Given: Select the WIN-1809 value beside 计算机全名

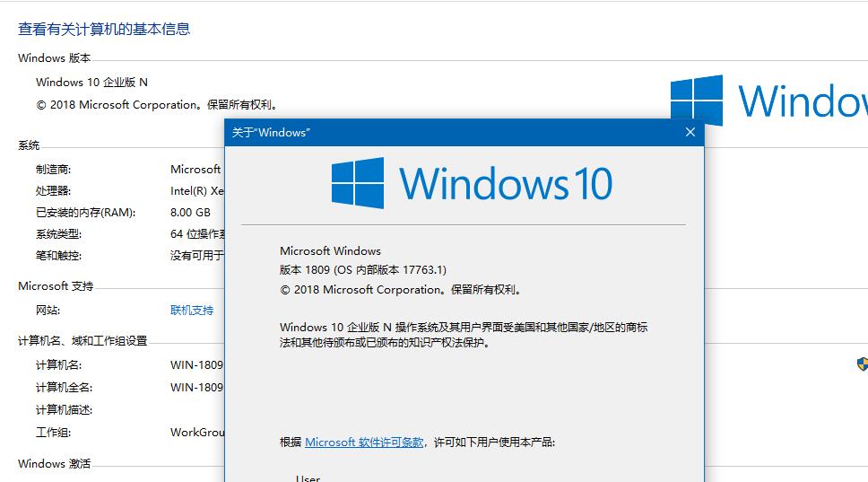Looking at the screenshot, I should 196,387.
